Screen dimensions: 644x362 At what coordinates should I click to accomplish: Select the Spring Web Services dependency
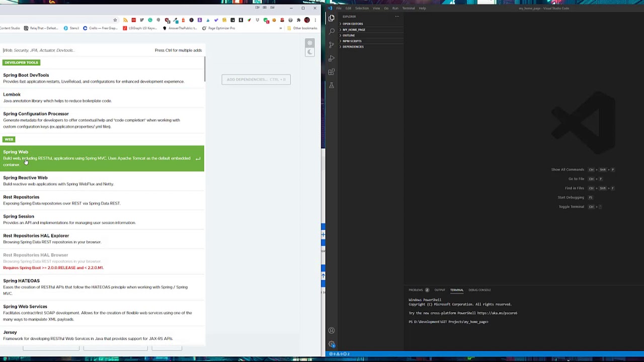click(x=102, y=313)
